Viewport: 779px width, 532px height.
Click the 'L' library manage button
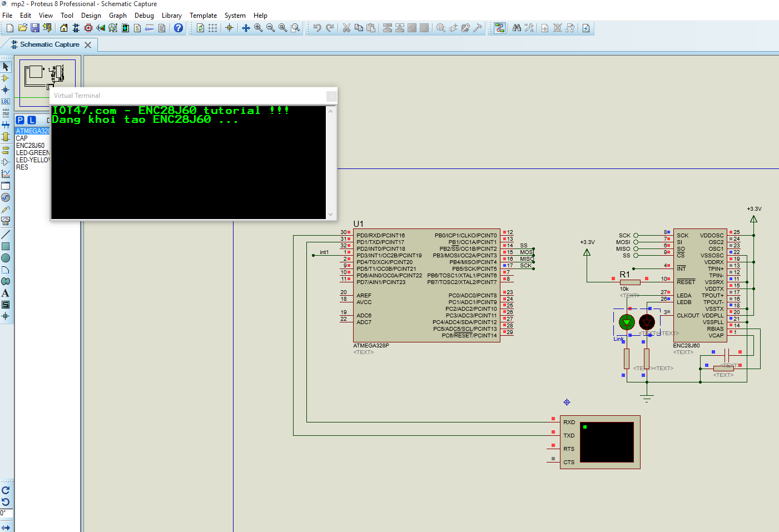coord(32,120)
